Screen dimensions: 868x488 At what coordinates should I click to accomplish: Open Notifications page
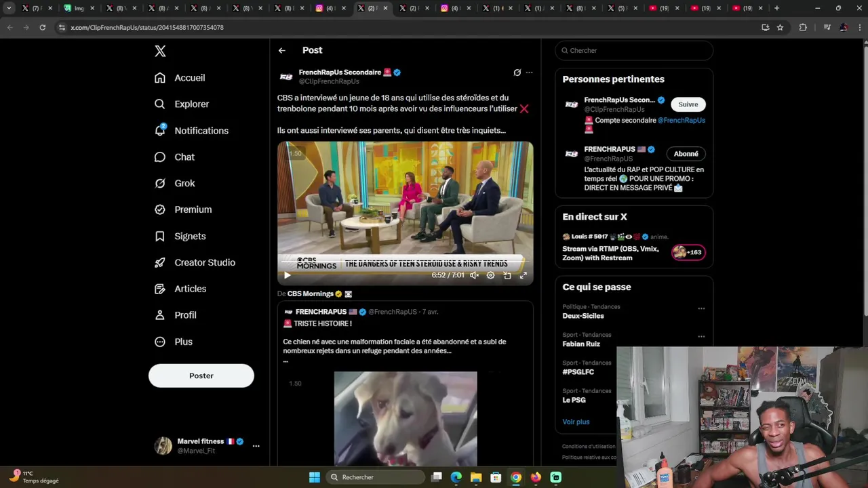(x=191, y=131)
